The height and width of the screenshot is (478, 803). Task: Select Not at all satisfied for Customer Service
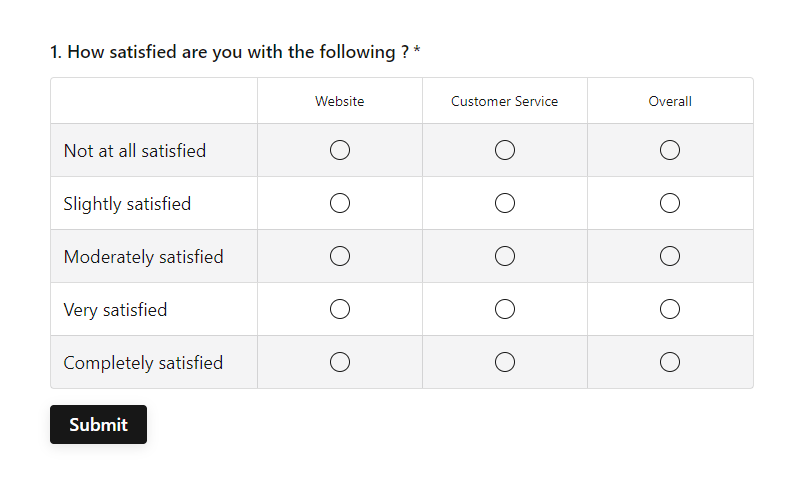[505, 150]
